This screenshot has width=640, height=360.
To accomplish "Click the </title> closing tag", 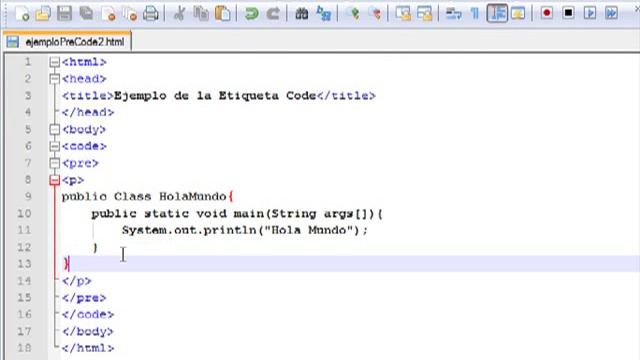I will (346, 96).
